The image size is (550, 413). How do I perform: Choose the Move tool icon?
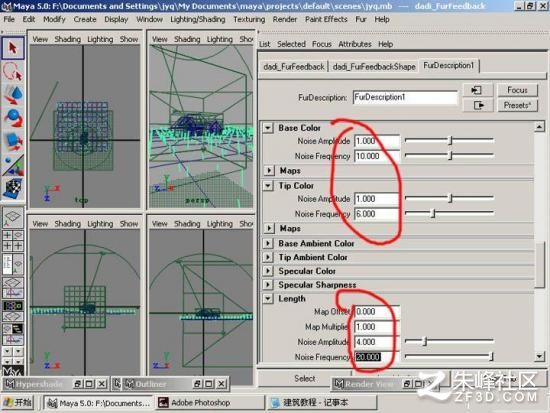[x=13, y=95]
